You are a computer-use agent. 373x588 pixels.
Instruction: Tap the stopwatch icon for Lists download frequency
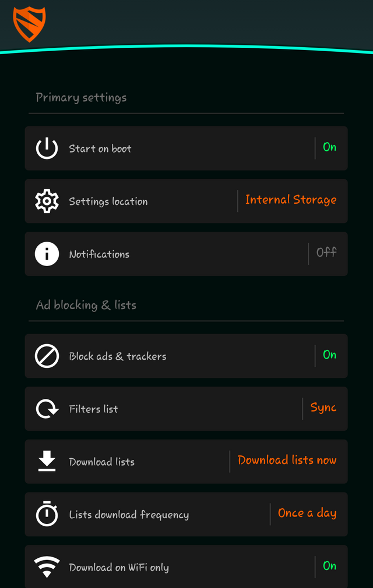point(47,513)
